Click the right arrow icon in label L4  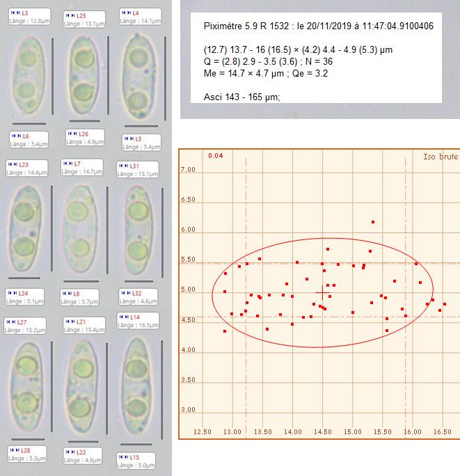click(129, 13)
